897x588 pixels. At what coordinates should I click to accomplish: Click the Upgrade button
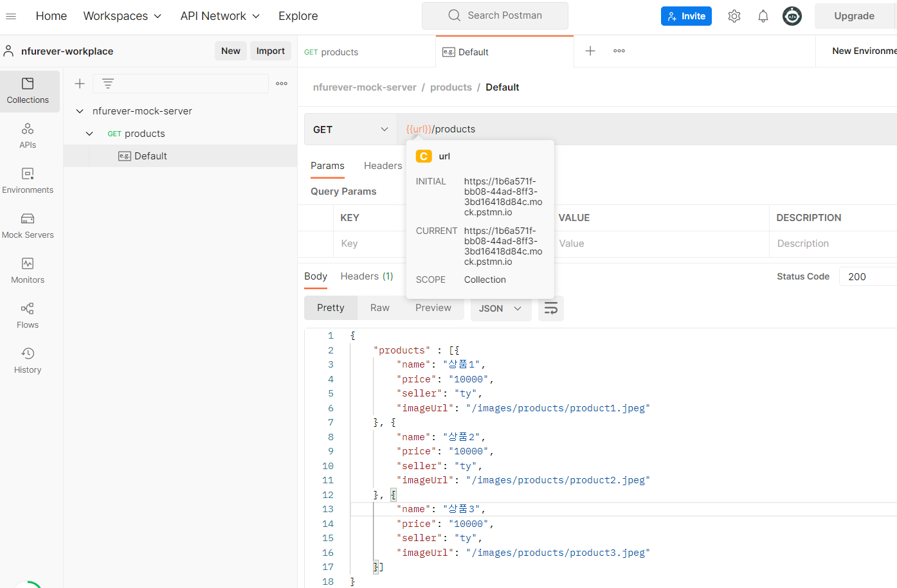854,16
